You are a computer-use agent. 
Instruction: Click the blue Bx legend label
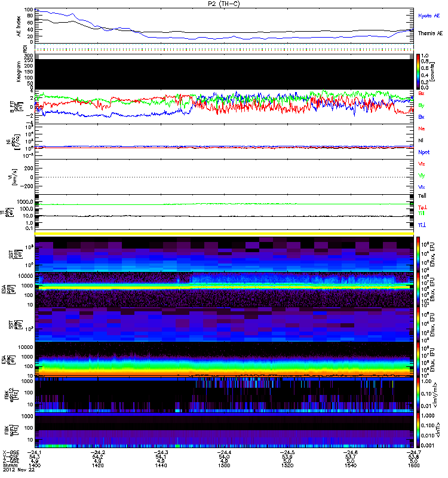[x=421, y=117]
